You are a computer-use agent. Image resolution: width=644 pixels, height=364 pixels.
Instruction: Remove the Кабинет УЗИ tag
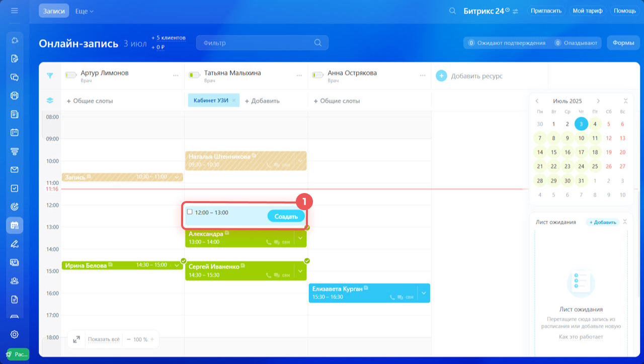233,101
